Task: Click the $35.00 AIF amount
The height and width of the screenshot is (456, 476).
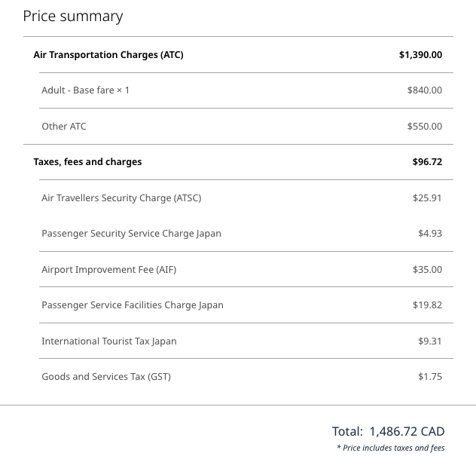Action: 427,270
